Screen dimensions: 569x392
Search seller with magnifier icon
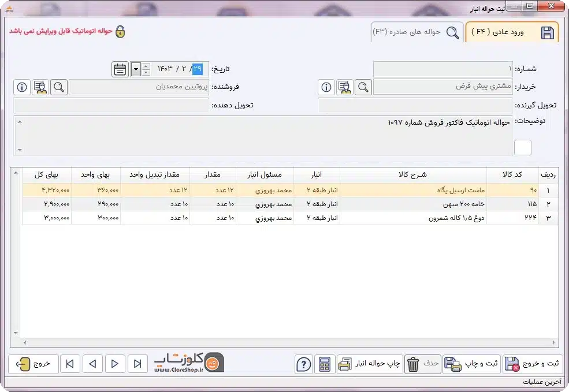(x=59, y=87)
